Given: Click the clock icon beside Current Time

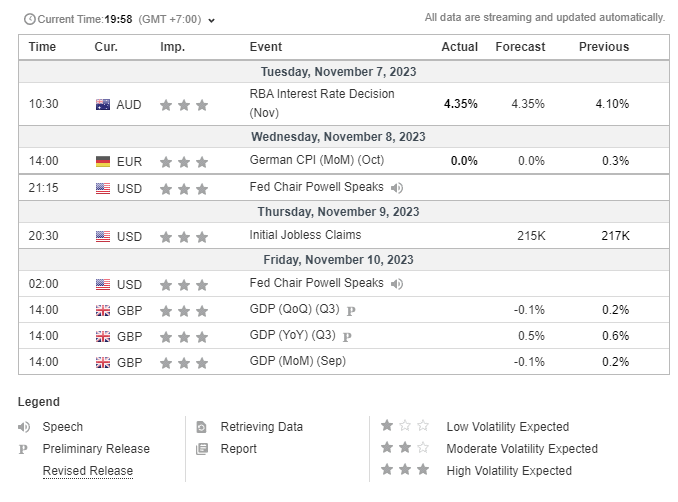Looking at the screenshot, I should tap(29, 19).
